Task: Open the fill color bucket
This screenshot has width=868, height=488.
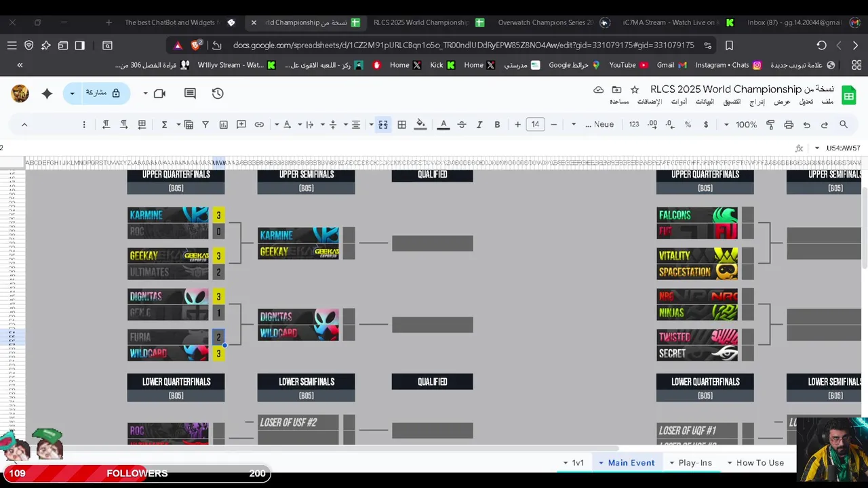Action: click(420, 125)
